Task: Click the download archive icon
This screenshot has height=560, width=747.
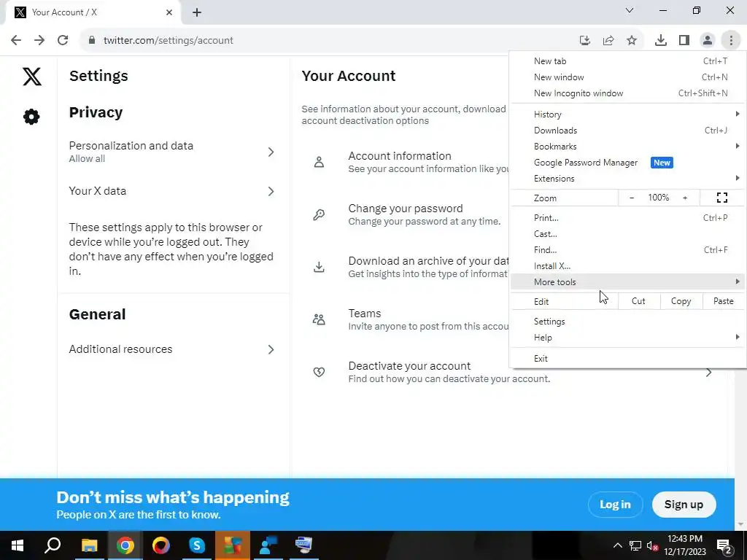Action: pos(320,267)
